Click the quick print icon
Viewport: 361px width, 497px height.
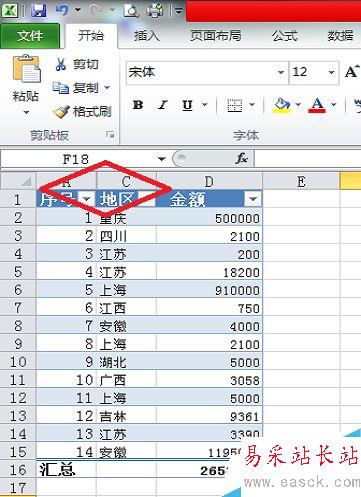pos(155,11)
